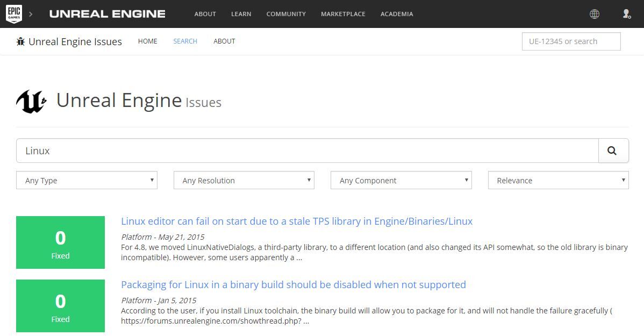Open the Any Resolution dropdown

[244, 181]
